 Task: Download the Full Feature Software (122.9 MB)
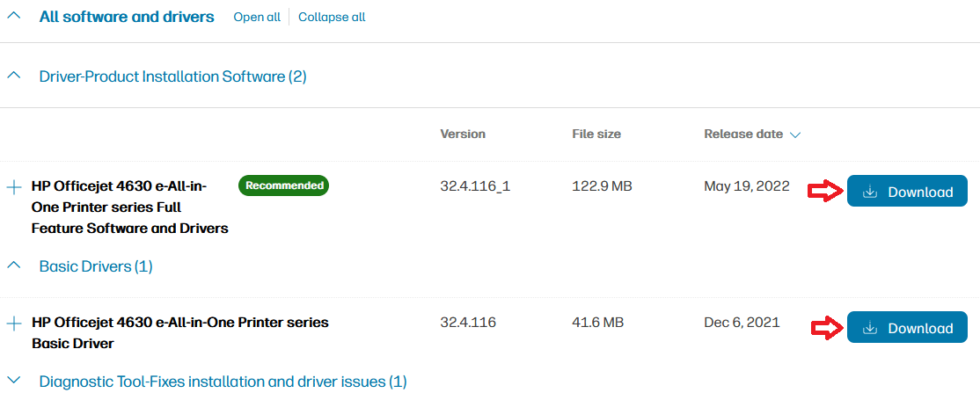(907, 192)
